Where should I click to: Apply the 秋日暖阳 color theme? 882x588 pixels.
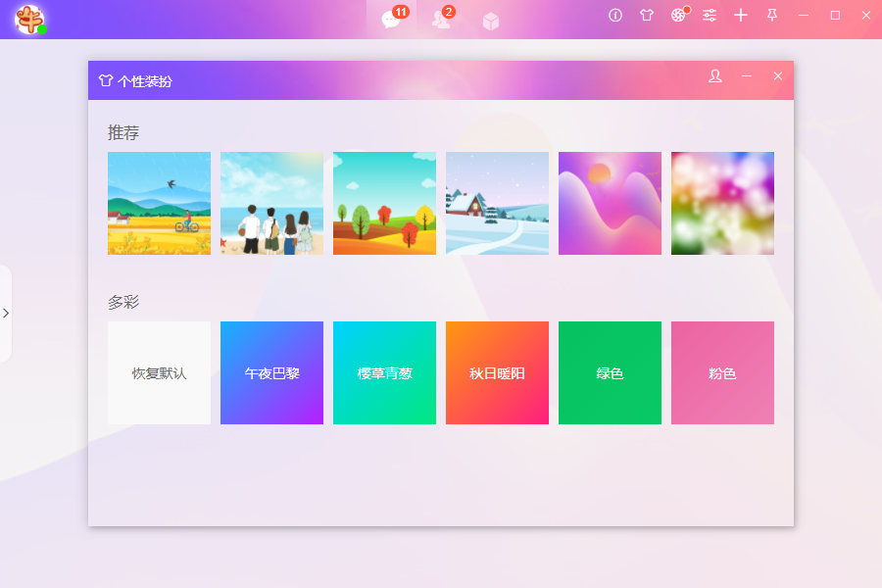[497, 373]
